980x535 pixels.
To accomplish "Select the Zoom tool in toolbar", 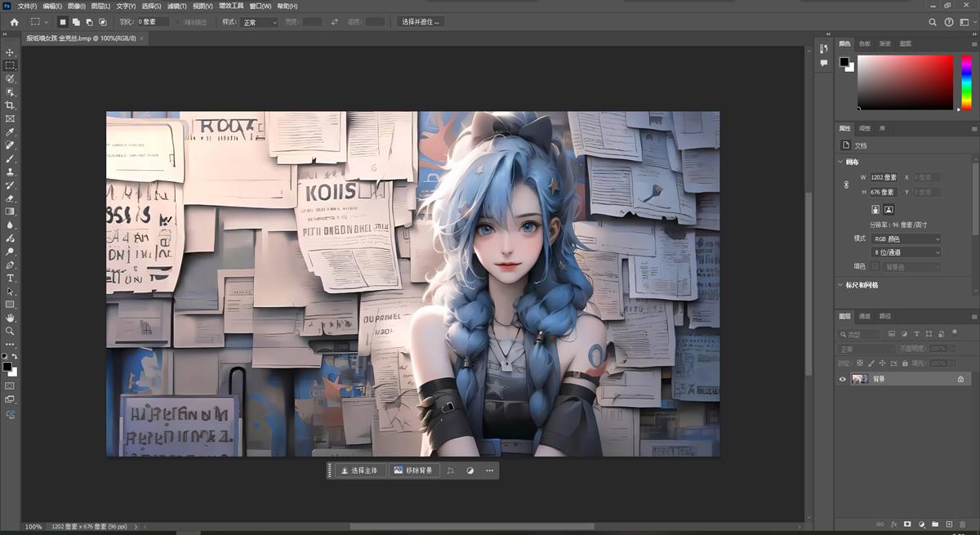I will point(10,331).
